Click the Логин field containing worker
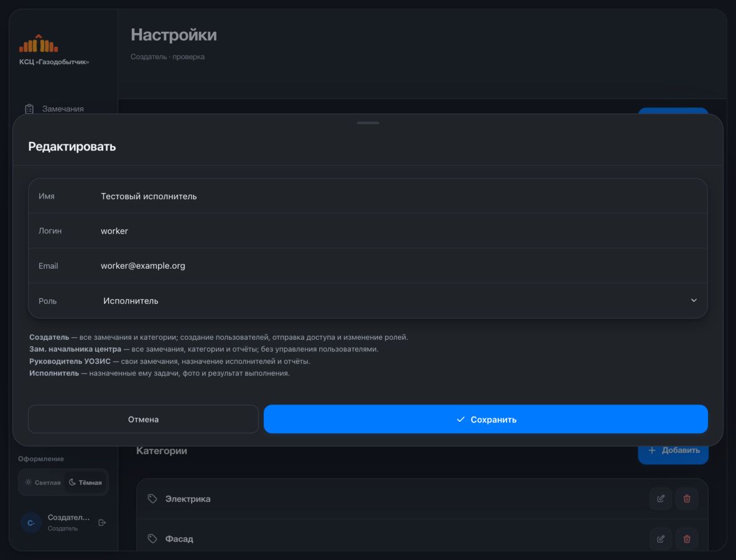The width and height of the screenshot is (736, 560). [x=368, y=231]
